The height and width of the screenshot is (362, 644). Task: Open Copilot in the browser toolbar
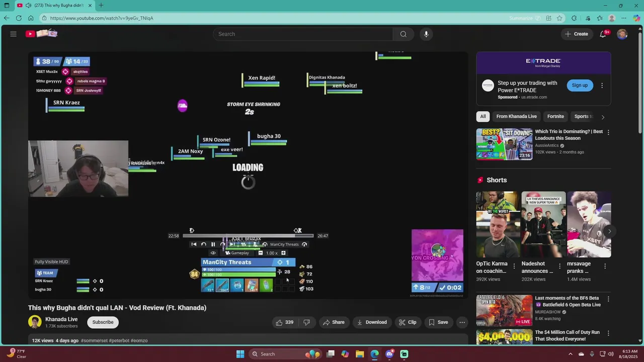pyautogui.click(x=636, y=18)
